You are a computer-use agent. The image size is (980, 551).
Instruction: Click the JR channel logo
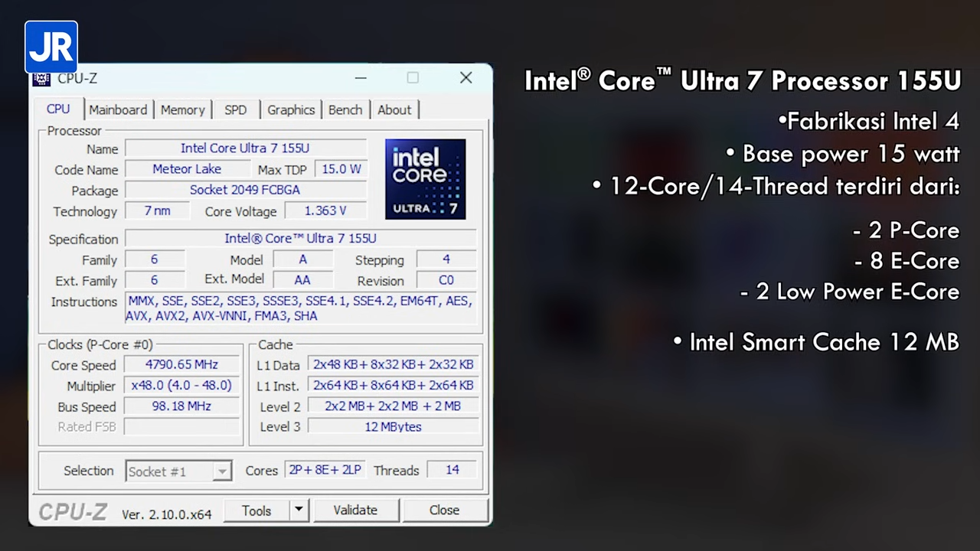click(x=51, y=47)
